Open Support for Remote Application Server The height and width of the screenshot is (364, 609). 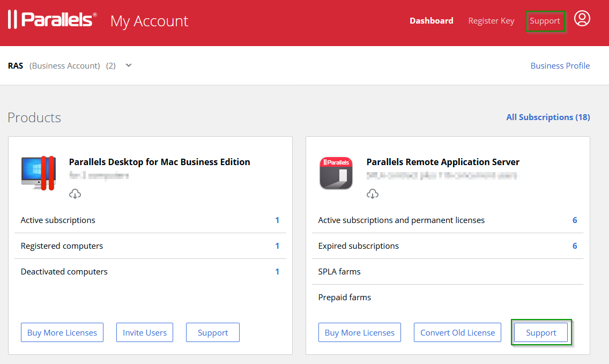point(540,332)
